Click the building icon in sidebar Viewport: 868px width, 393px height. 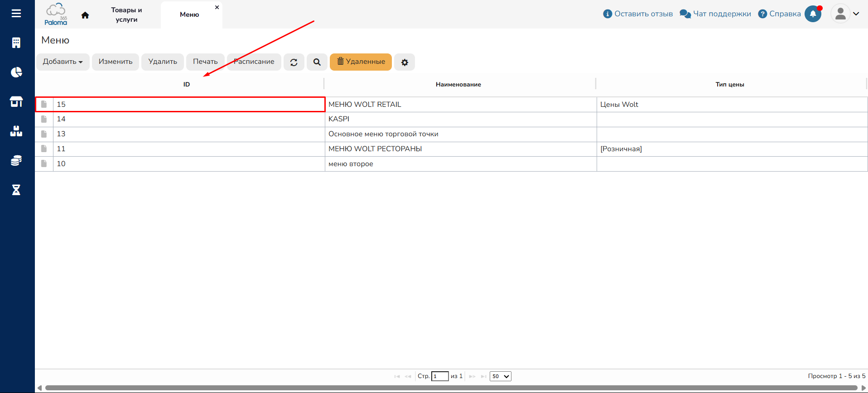click(x=16, y=43)
